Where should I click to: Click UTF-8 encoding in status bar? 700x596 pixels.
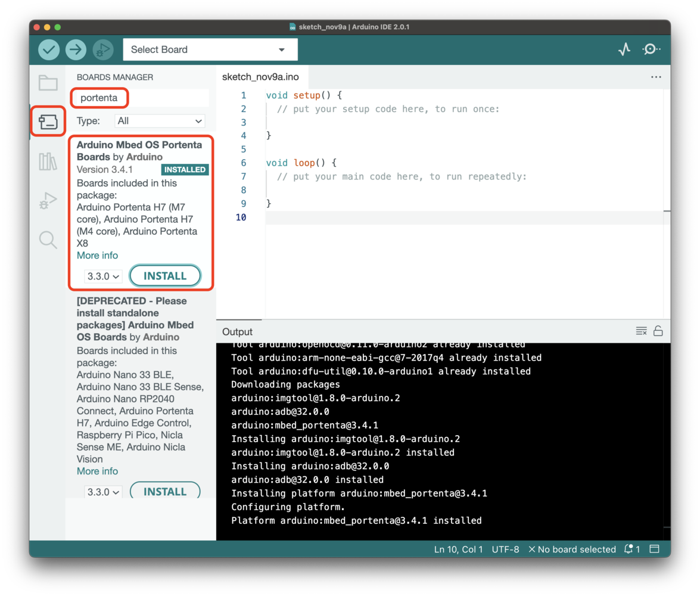pos(505,549)
